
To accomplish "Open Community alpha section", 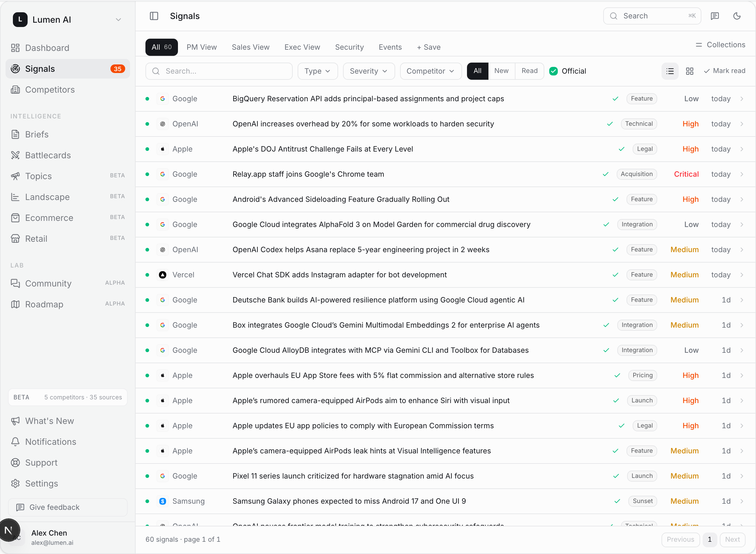I will (68, 283).
